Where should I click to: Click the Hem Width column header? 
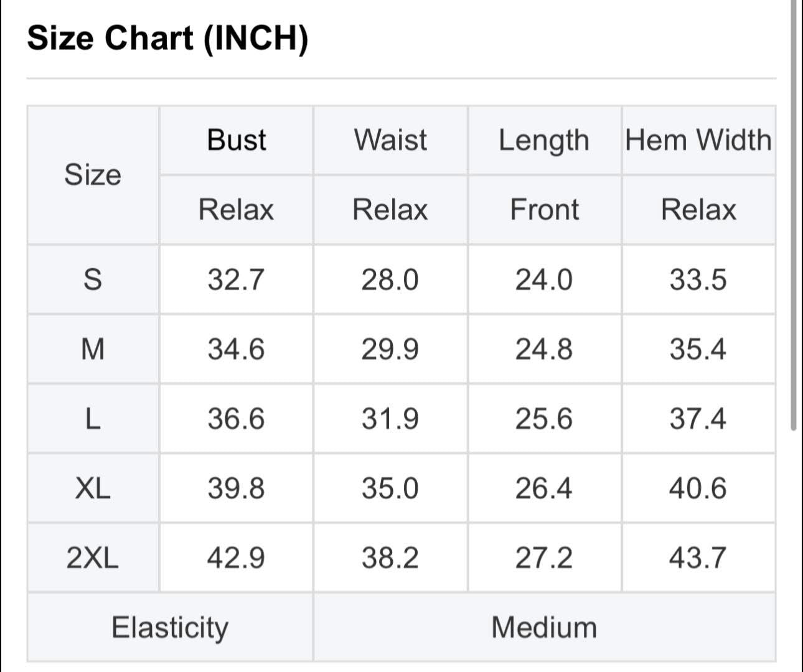coord(698,140)
